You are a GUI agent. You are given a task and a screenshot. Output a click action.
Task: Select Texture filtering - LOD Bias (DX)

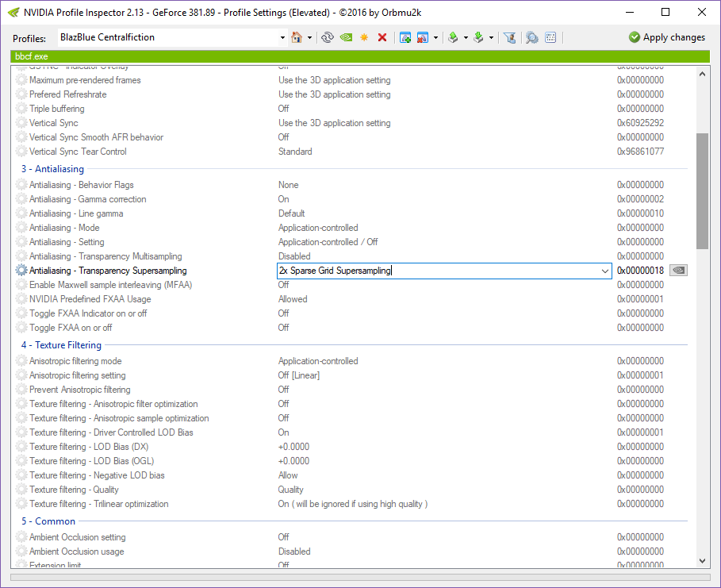[x=351, y=447]
